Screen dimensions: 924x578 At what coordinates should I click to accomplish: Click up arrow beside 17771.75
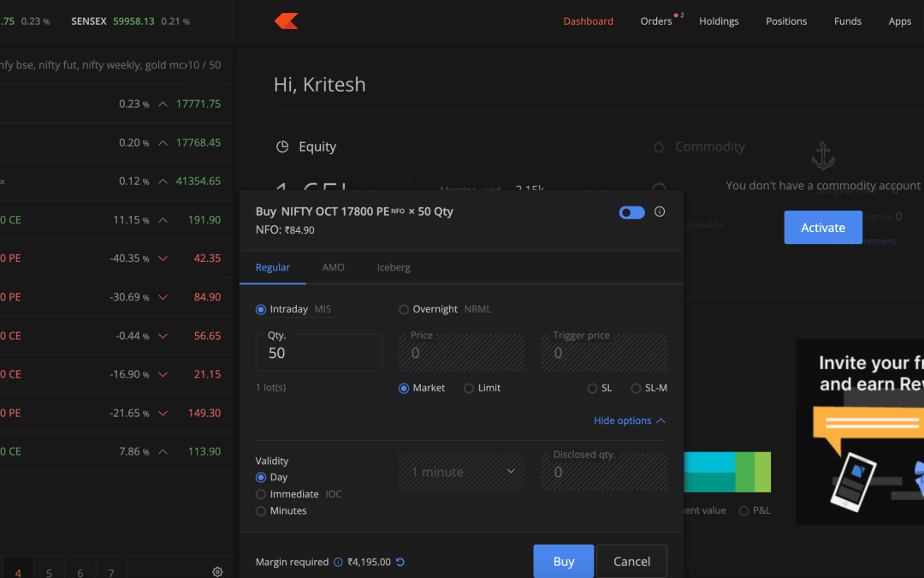[x=163, y=104]
